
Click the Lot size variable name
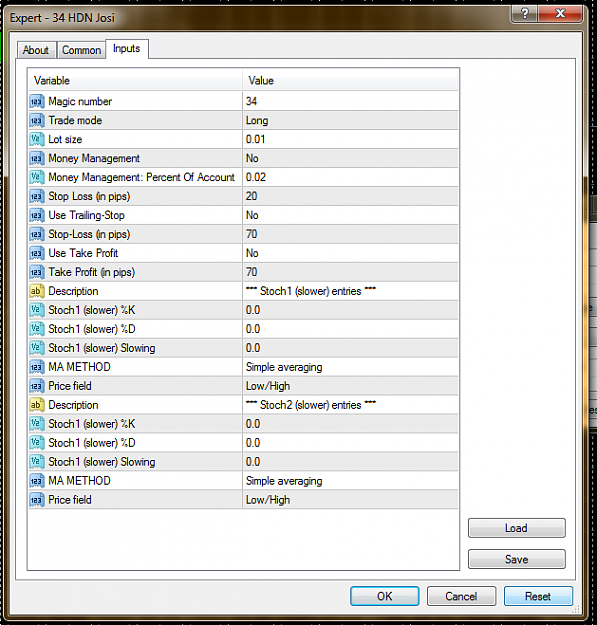point(65,140)
